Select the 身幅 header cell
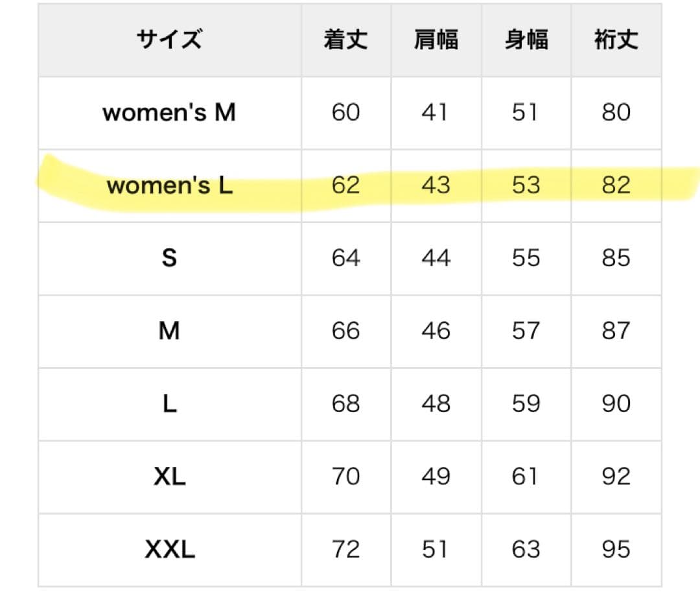700x596 pixels. pos(526,40)
